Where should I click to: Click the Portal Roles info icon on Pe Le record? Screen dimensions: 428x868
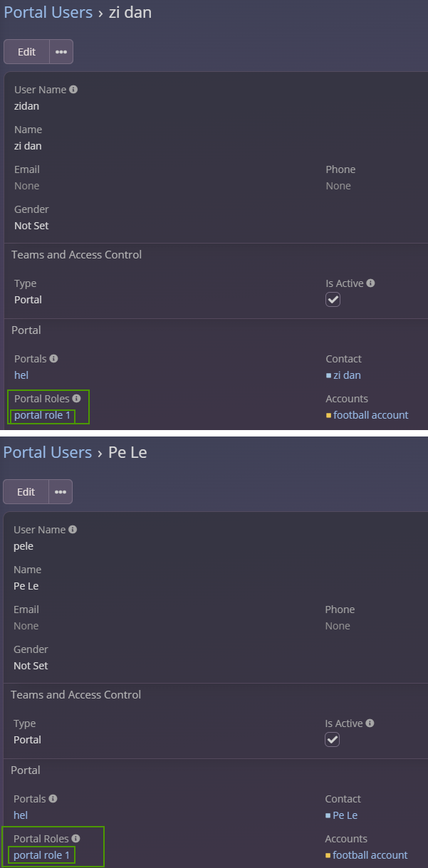click(x=75, y=839)
